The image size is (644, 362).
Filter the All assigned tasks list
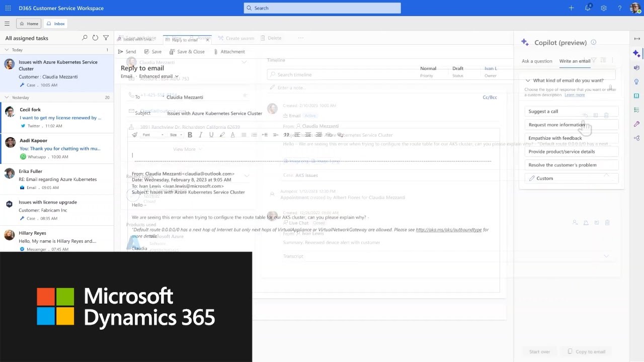coord(106,38)
